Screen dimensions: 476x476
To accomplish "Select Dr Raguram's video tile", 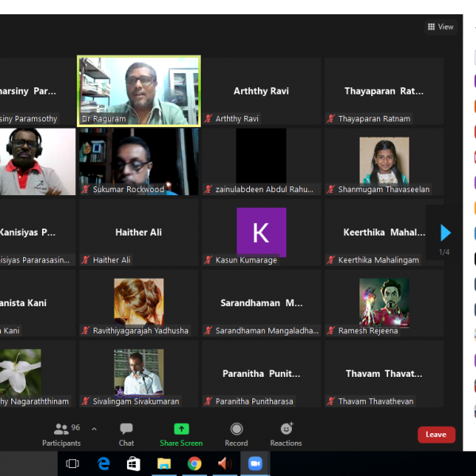I will pos(139,90).
